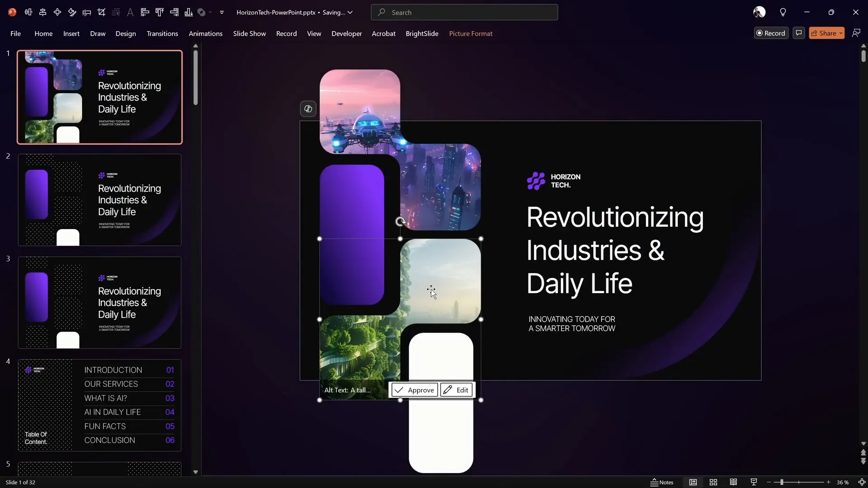Open Customize Quick Access Toolbar dropdown
The width and height of the screenshot is (868, 488).
pyautogui.click(x=222, y=12)
